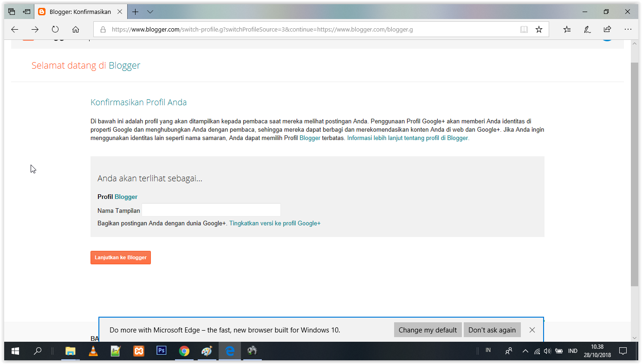Expand the tab previews chevron

click(150, 12)
